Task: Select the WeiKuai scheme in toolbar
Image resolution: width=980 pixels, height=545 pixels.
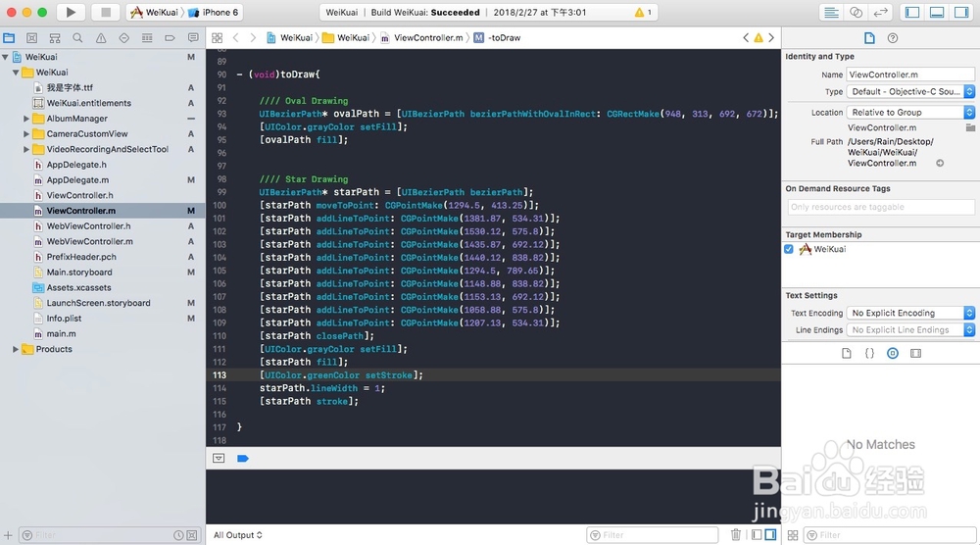Action: pyautogui.click(x=155, y=12)
